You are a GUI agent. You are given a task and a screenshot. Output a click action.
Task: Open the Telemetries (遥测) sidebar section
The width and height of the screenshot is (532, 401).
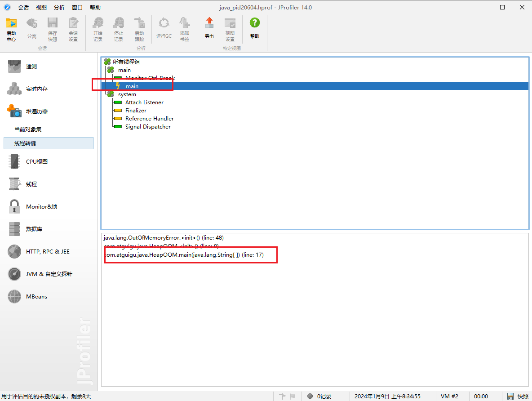tap(49, 66)
